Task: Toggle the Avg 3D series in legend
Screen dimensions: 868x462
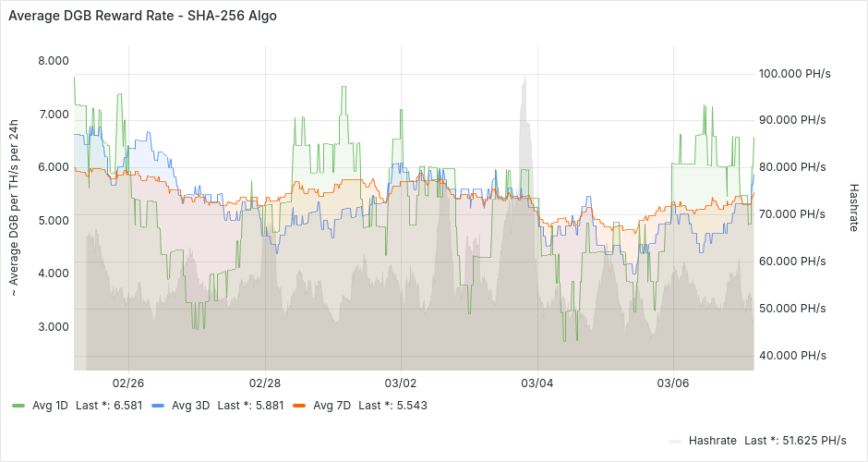Action: (190, 405)
